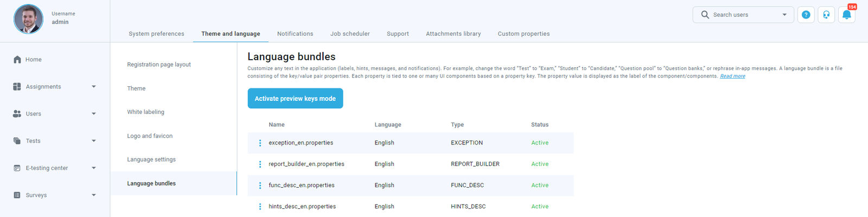Select White labeling in the side menu
868x217 pixels.
tap(145, 112)
